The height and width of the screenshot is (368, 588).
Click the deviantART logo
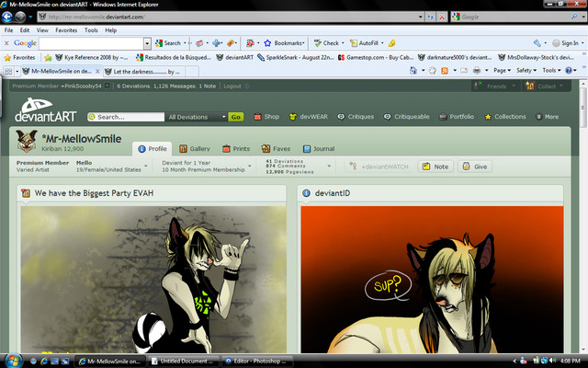tap(45, 110)
